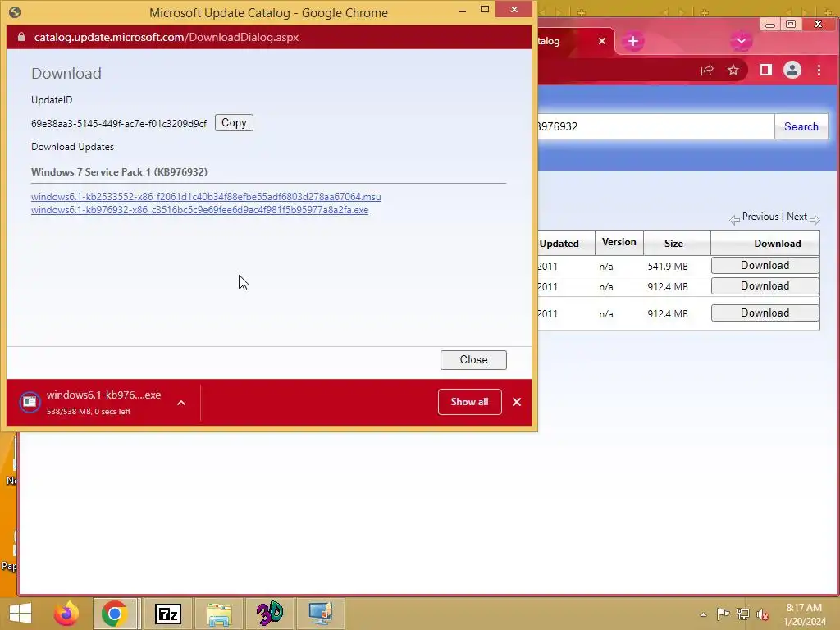Open the 3D app taskbar icon
The image size is (840, 630).
(269, 614)
